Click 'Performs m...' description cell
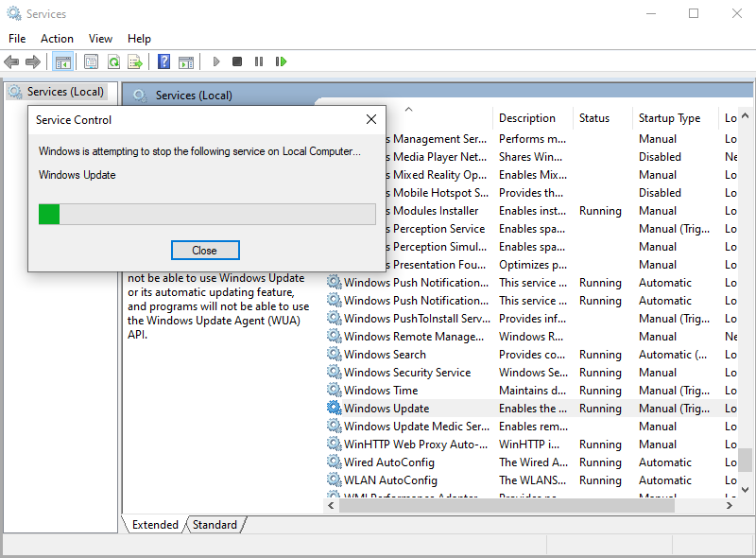 (532, 138)
